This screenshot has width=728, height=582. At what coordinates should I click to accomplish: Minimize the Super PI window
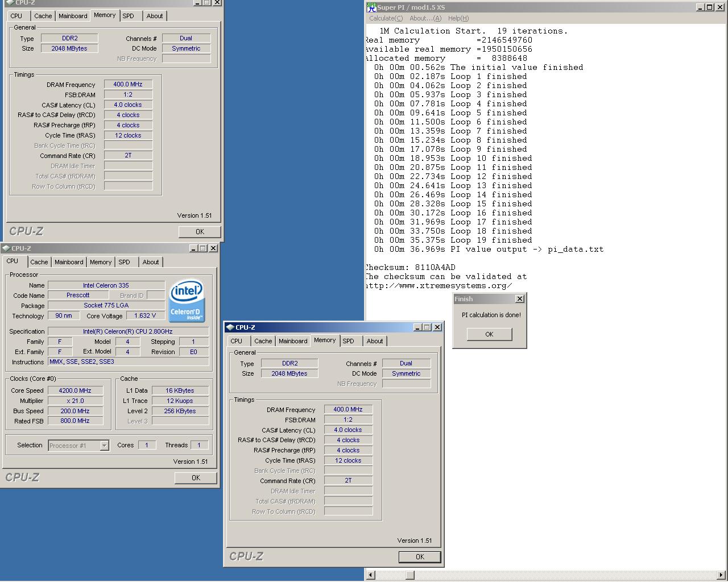click(700, 7)
